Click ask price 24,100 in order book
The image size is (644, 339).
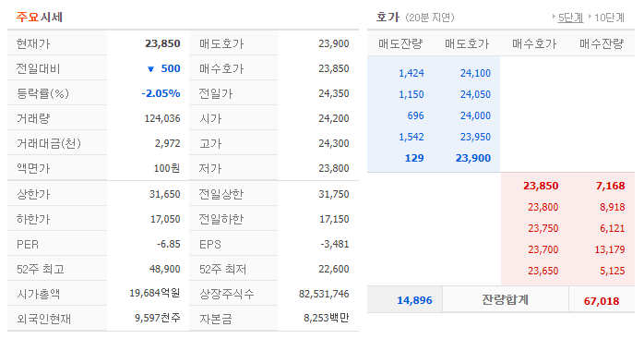pyautogui.click(x=475, y=73)
